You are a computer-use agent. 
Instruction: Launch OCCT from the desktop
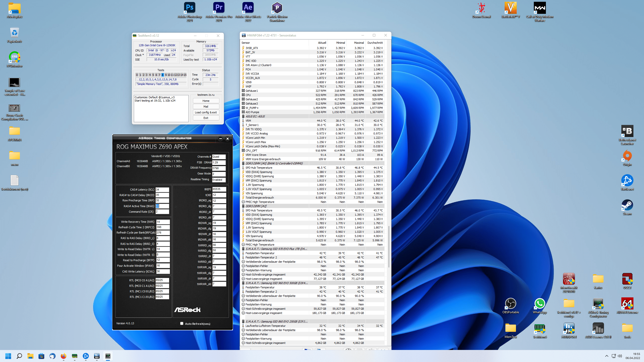(x=627, y=282)
